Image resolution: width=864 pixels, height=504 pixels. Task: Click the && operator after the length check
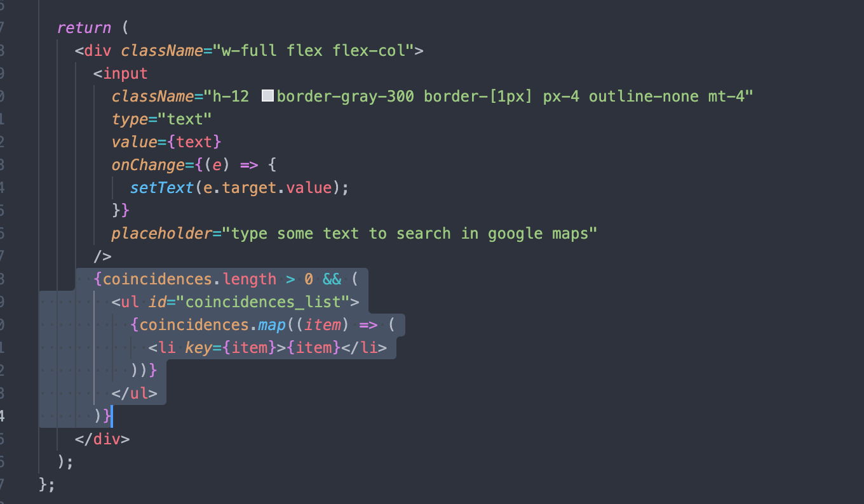330,279
